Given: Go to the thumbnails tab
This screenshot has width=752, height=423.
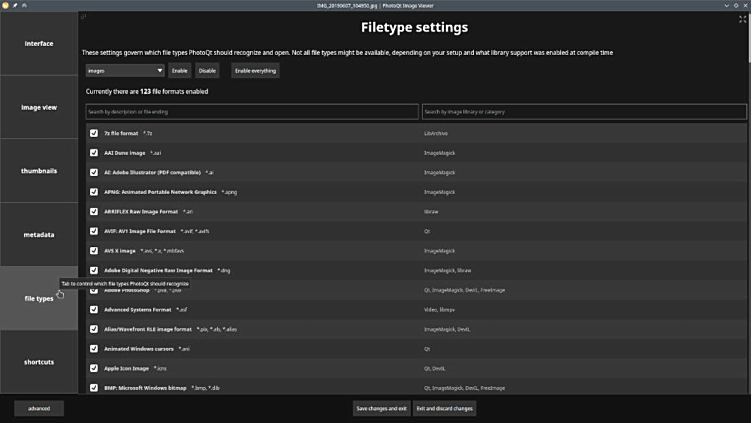Looking at the screenshot, I should coord(39,171).
